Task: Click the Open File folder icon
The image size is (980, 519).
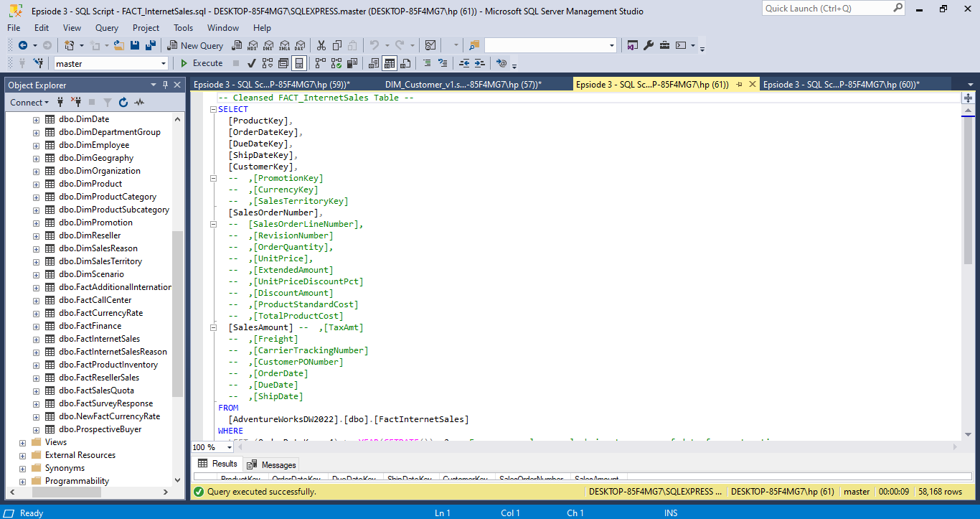Action: [x=118, y=45]
